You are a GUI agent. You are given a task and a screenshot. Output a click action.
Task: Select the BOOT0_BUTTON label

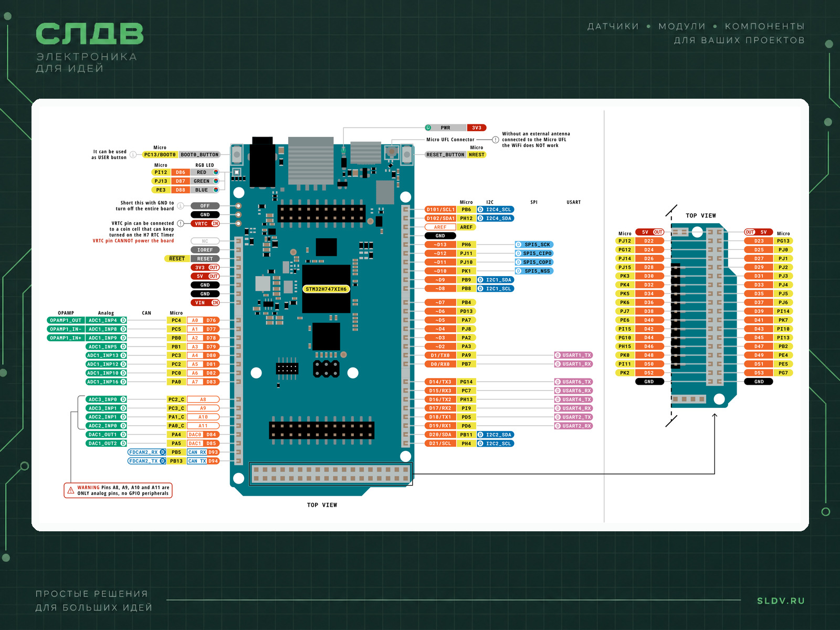point(199,155)
